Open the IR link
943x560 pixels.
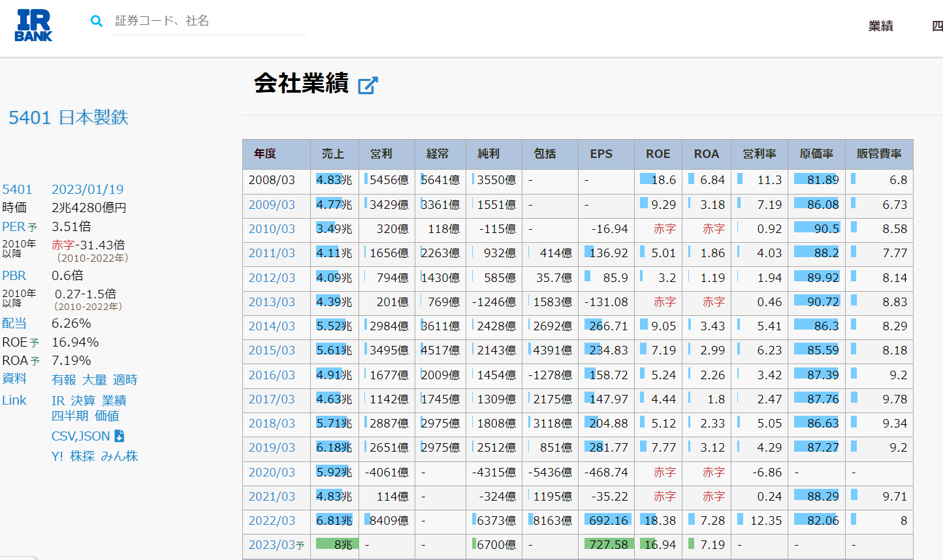(x=58, y=401)
